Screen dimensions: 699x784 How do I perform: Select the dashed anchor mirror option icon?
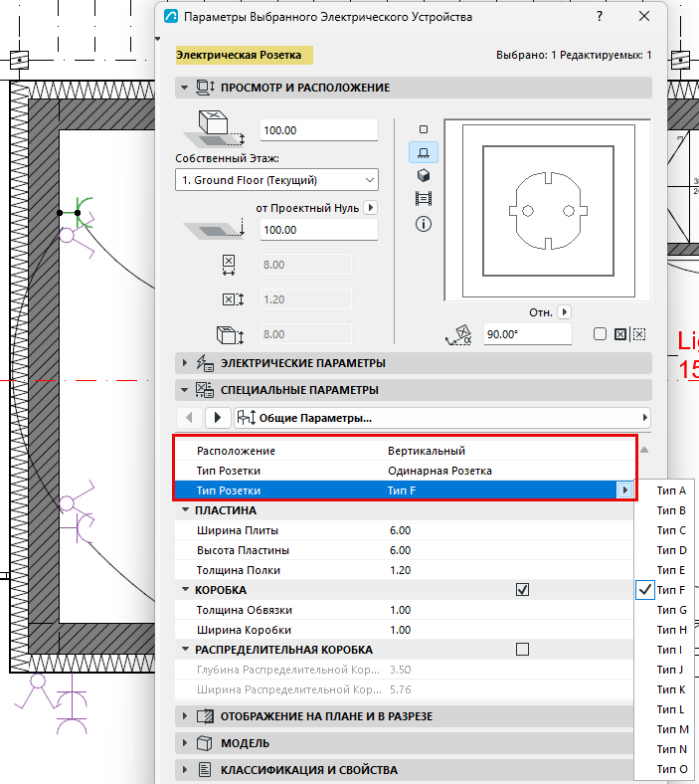click(x=639, y=334)
